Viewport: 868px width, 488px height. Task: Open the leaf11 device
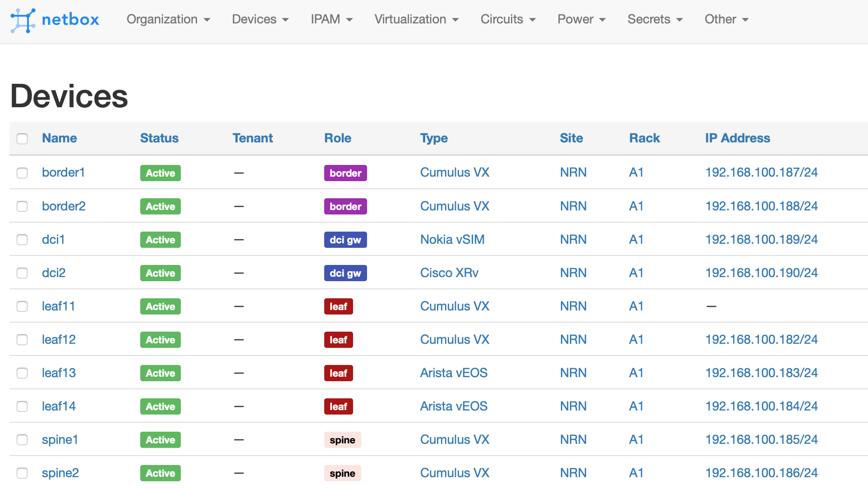[58, 306]
